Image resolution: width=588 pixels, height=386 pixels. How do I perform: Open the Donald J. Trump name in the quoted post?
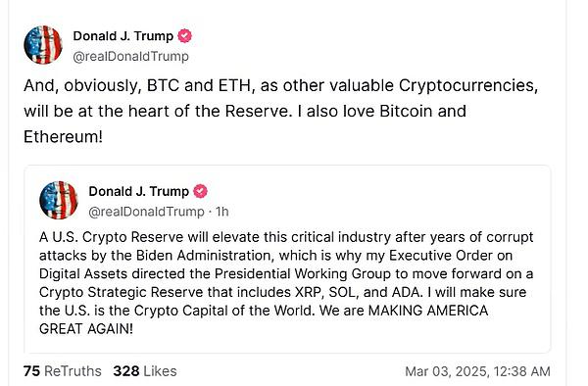click(x=139, y=191)
